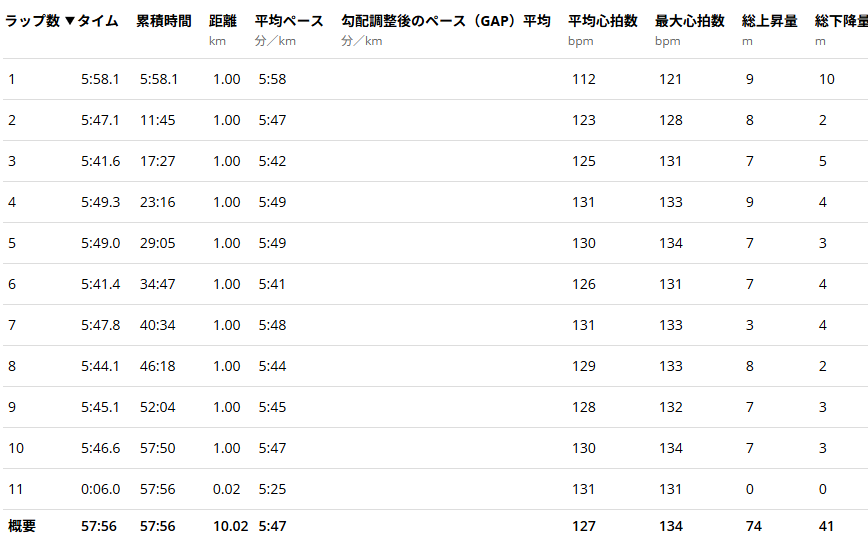The image size is (868, 540).
Task: Select lap 8 cumulative time 46:18
Action: click(x=158, y=367)
